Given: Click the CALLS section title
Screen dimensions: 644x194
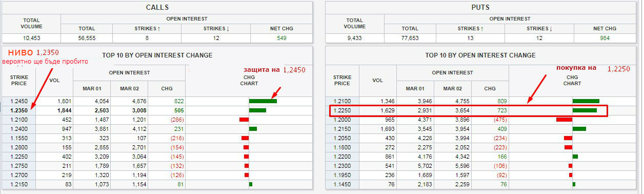Looking at the screenshot, I should (157, 8).
